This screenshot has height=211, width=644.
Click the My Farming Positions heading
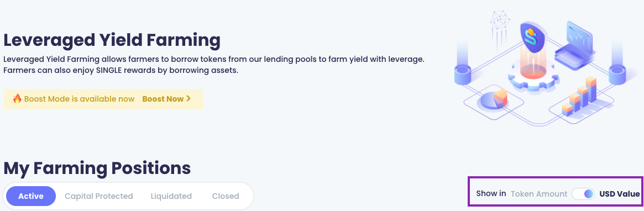pos(97,168)
